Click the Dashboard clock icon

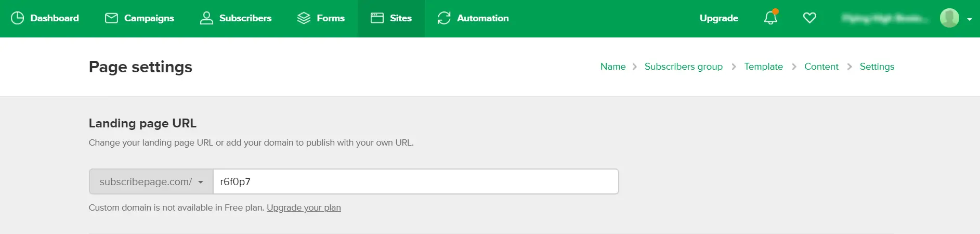click(x=17, y=18)
